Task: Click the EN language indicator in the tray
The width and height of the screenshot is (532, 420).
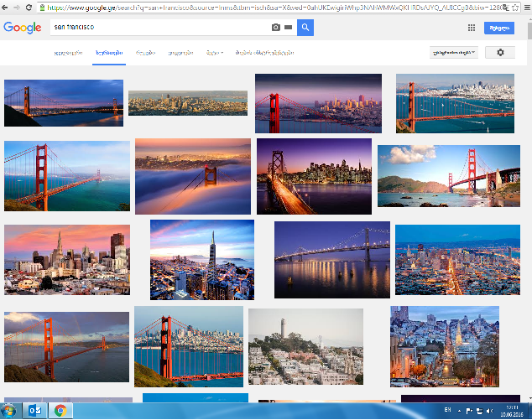Action: (x=447, y=410)
